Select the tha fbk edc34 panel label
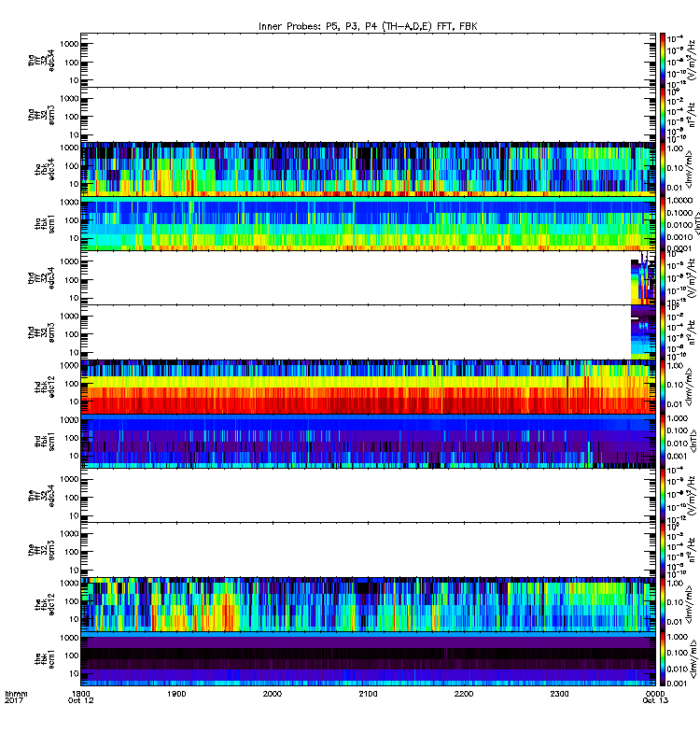The height and width of the screenshot is (747, 700). 45,169
